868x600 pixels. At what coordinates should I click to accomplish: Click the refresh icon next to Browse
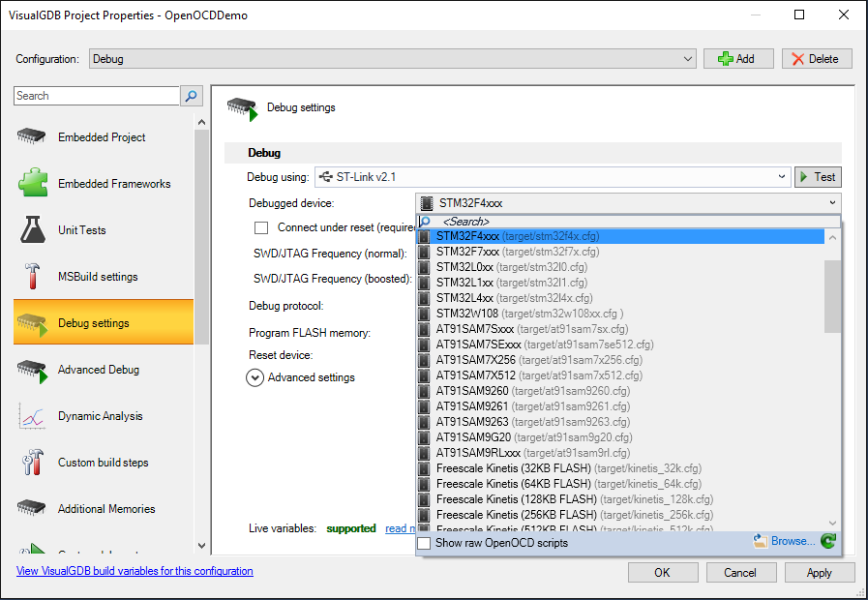(x=828, y=541)
